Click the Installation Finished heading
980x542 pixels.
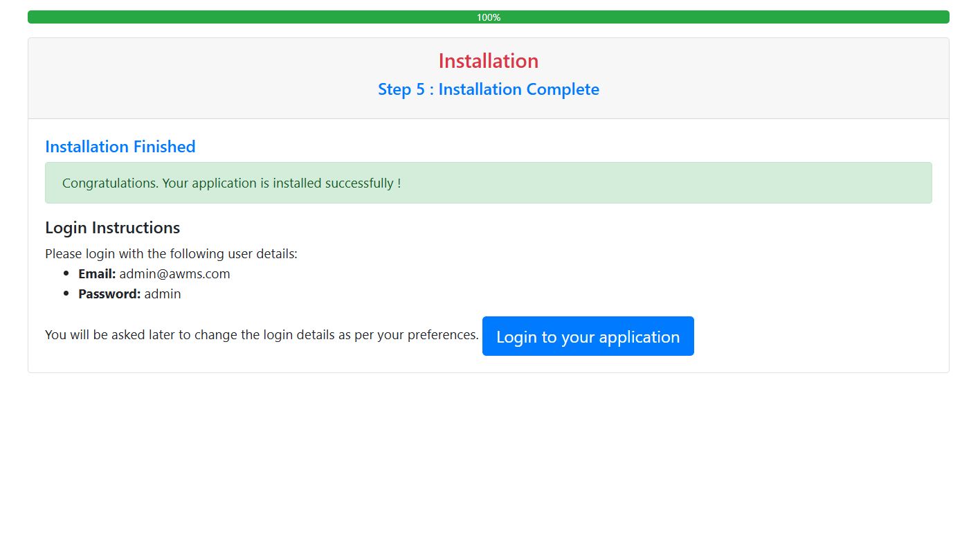(120, 147)
